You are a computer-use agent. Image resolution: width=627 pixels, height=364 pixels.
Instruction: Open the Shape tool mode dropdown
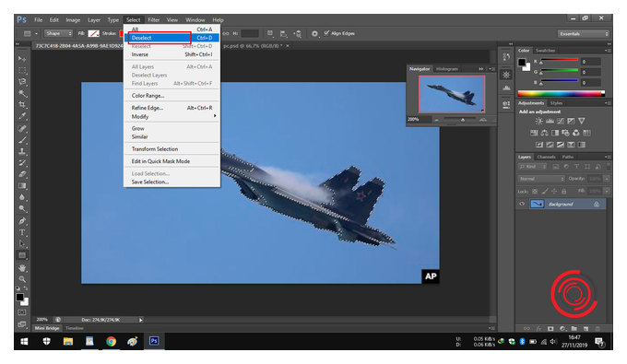point(58,33)
